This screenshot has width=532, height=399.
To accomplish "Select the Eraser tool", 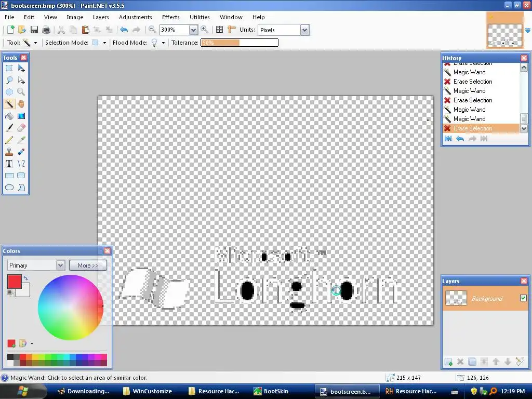I will point(21,128).
